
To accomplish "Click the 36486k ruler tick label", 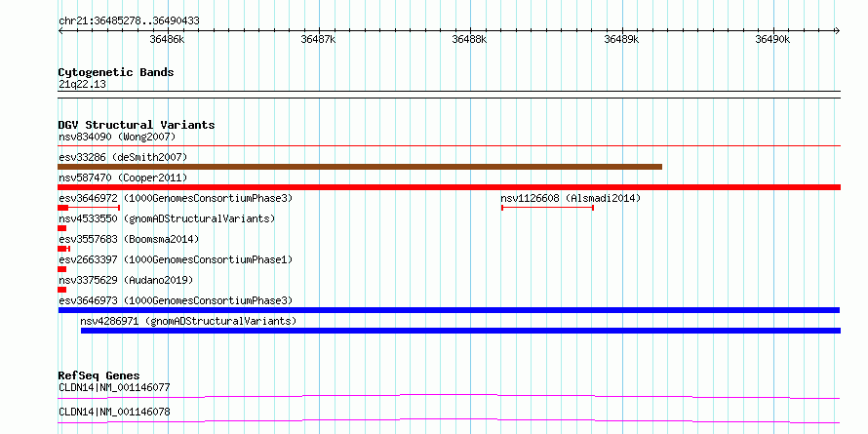I will (167, 39).
